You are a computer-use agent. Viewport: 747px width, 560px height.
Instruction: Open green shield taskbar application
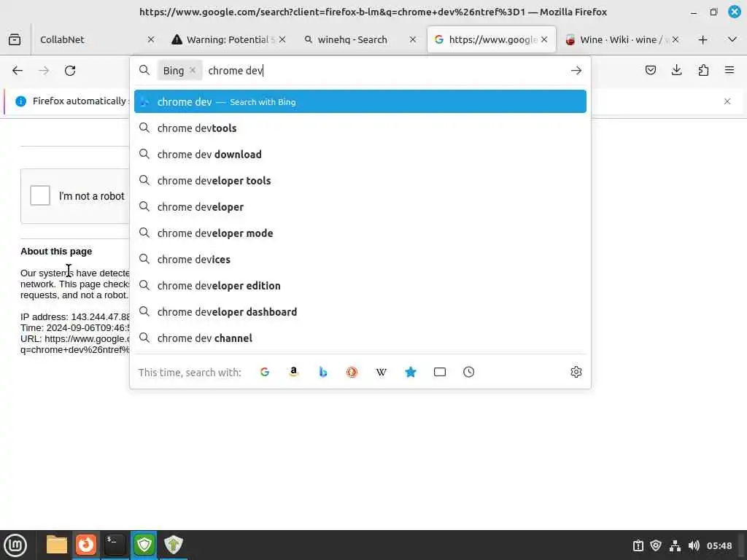click(144, 545)
